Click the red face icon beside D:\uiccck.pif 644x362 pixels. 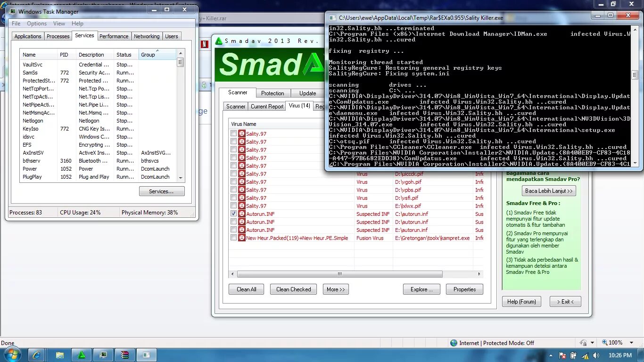point(242,174)
